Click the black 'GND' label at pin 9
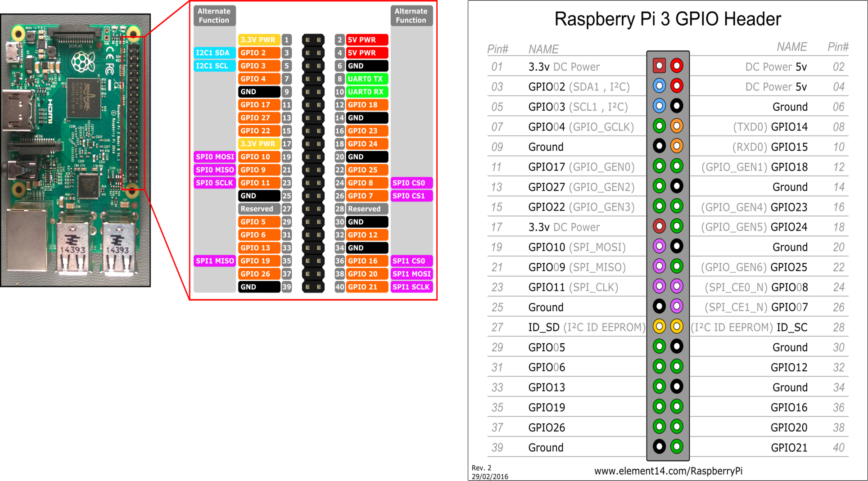Screen dimensions: 868x481 (259, 92)
